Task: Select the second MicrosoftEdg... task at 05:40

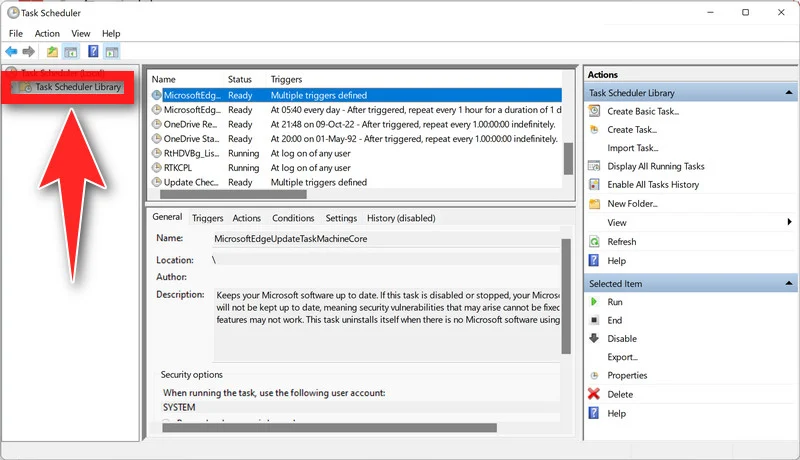Action: coord(356,110)
